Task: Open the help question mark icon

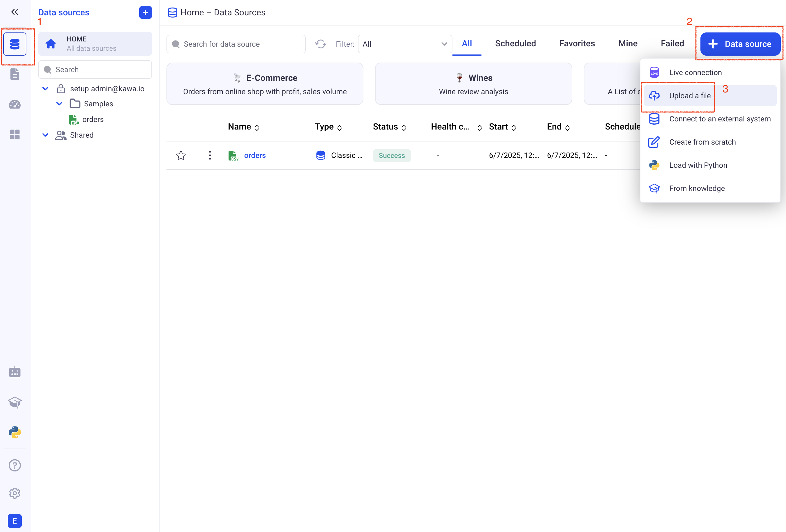Action: [x=15, y=465]
